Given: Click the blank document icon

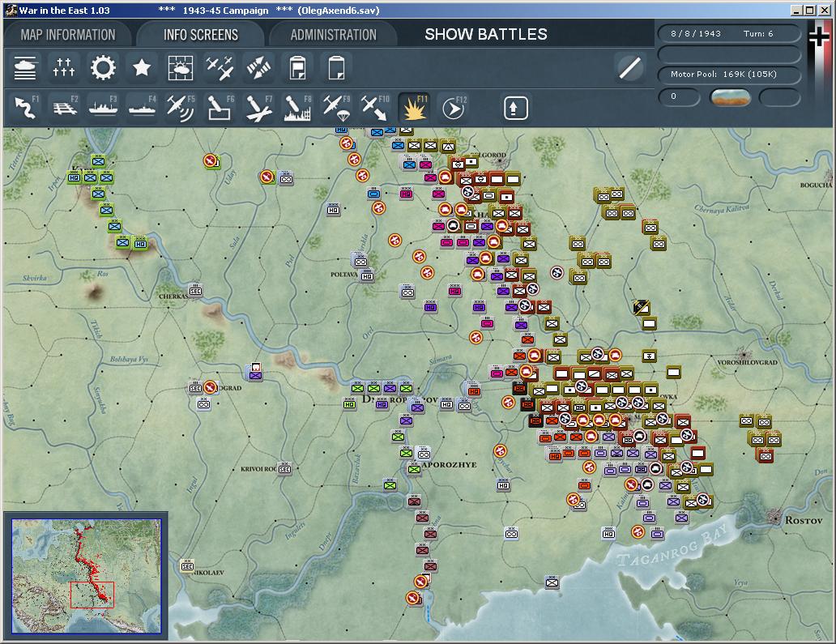Looking at the screenshot, I should 336,68.
